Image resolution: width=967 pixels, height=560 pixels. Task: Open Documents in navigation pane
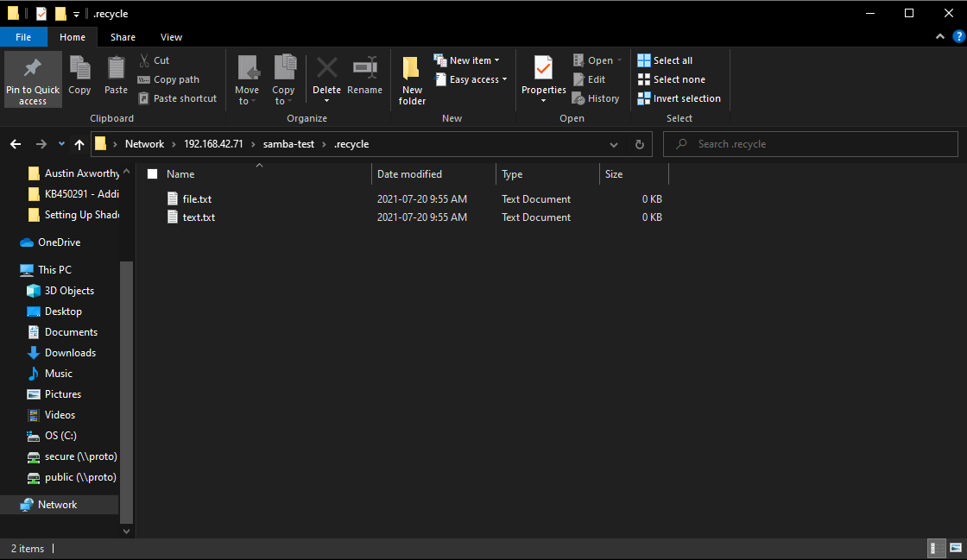[x=62, y=332]
